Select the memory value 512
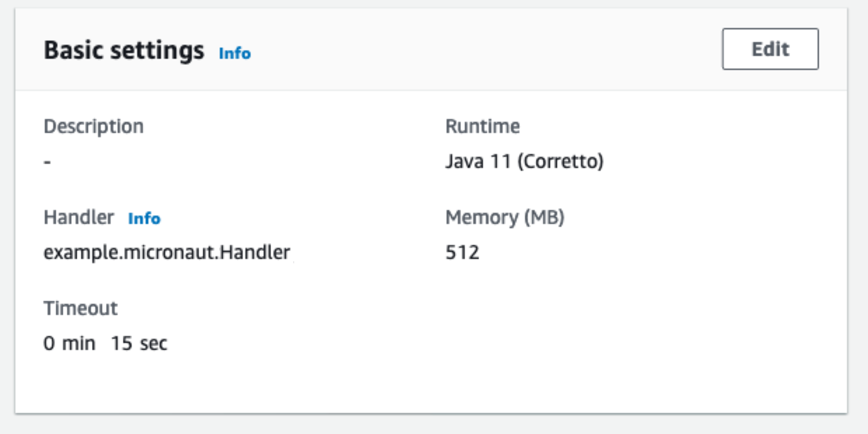The height and width of the screenshot is (434, 868). (x=462, y=252)
